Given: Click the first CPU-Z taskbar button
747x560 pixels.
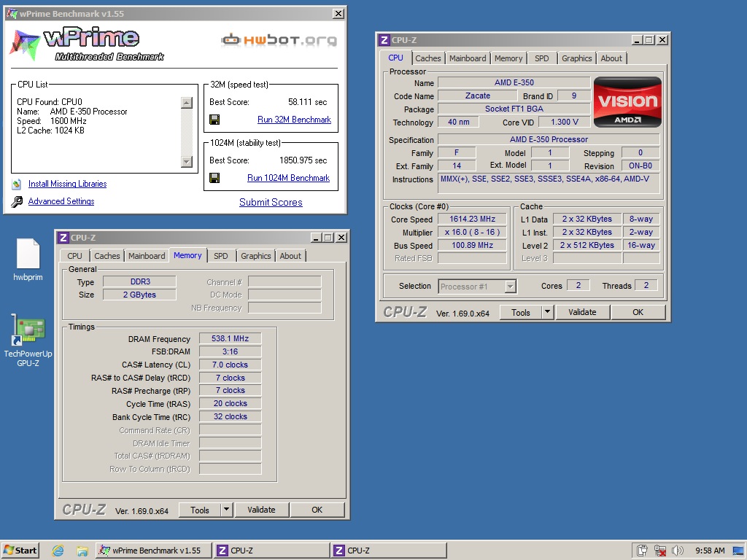Looking at the screenshot, I should (x=271, y=551).
